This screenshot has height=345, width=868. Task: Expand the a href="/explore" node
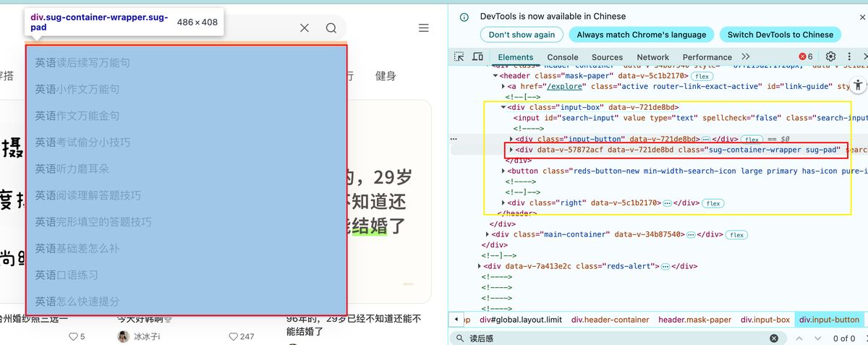504,86
